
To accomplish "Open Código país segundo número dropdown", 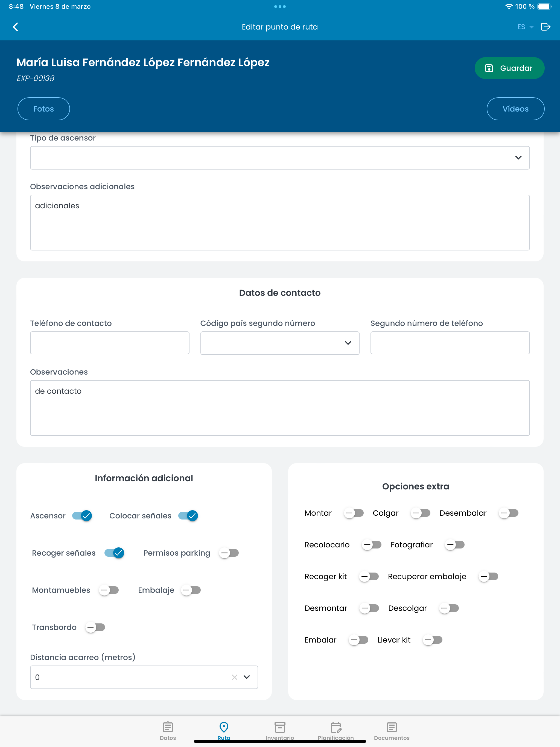I will 280,343.
